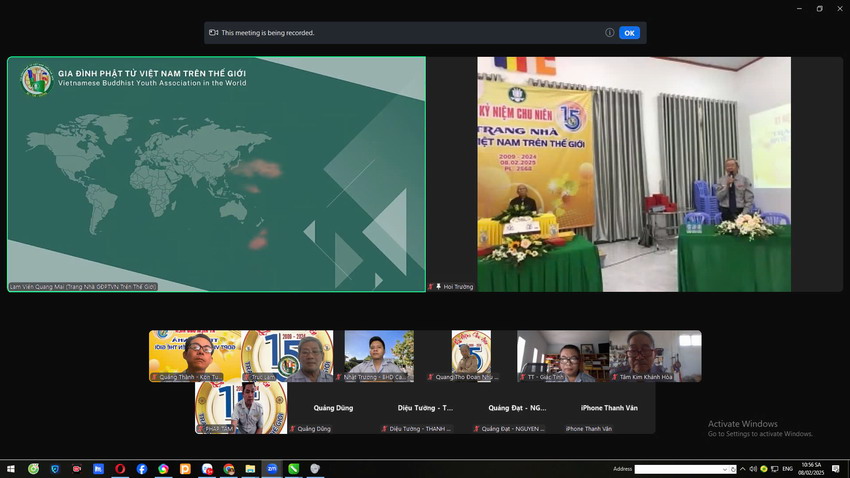Select Quảng Đạt participant tile

(x=517, y=408)
